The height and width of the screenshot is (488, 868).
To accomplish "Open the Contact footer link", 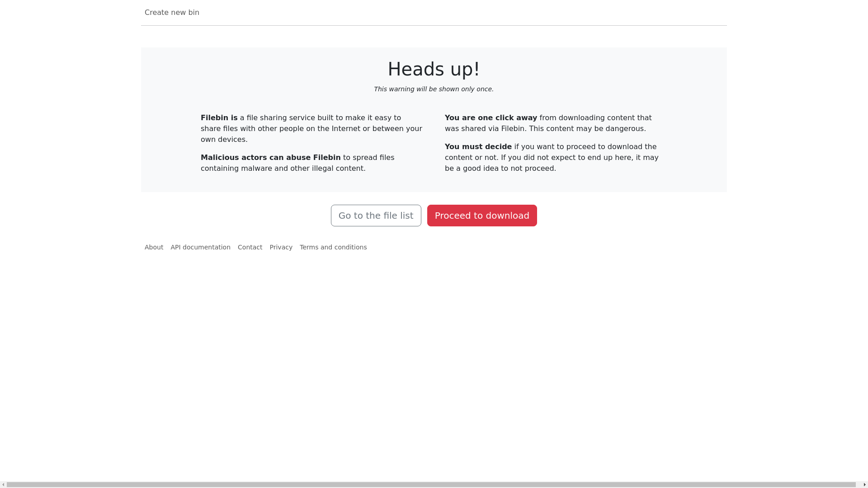I will click(x=250, y=247).
